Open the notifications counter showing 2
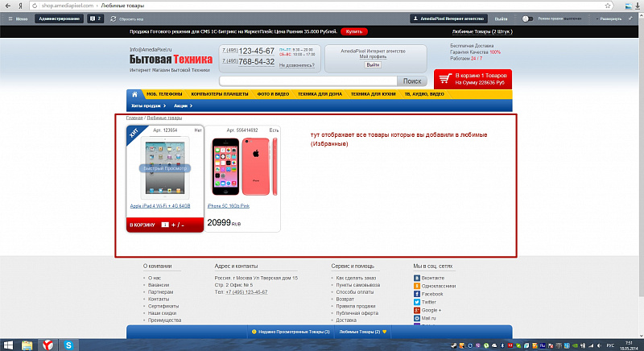644x351 pixels. click(95, 19)
